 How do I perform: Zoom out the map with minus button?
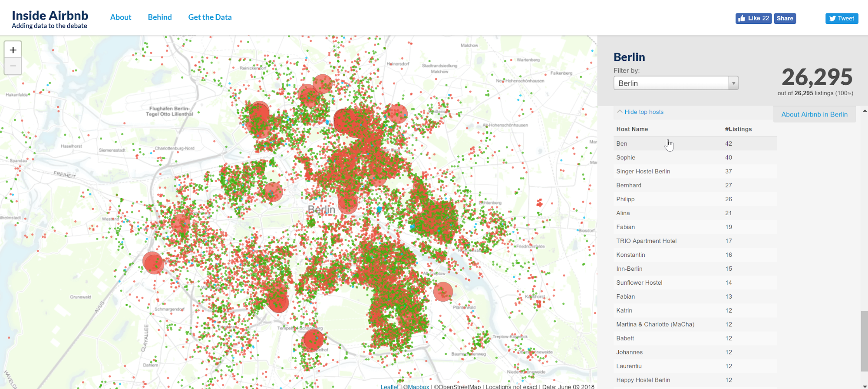coord(13,66)
